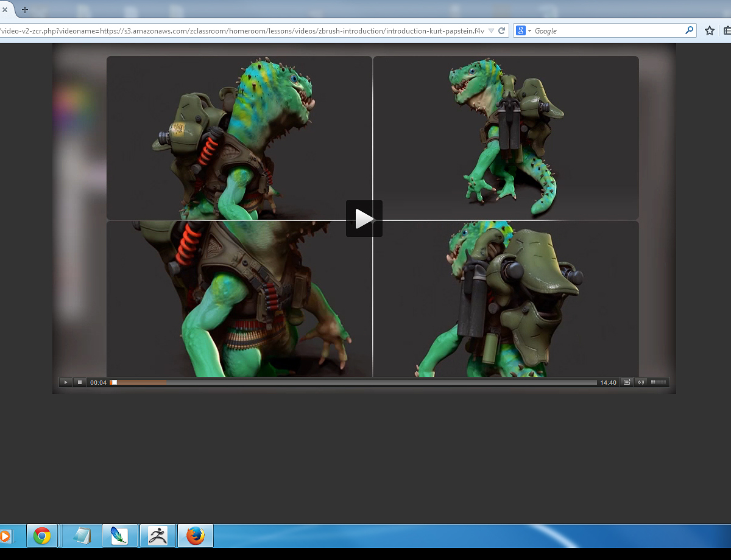731x560 pixels.
Task: Open the blue feather app in taskbar
Action: [119, 536]
